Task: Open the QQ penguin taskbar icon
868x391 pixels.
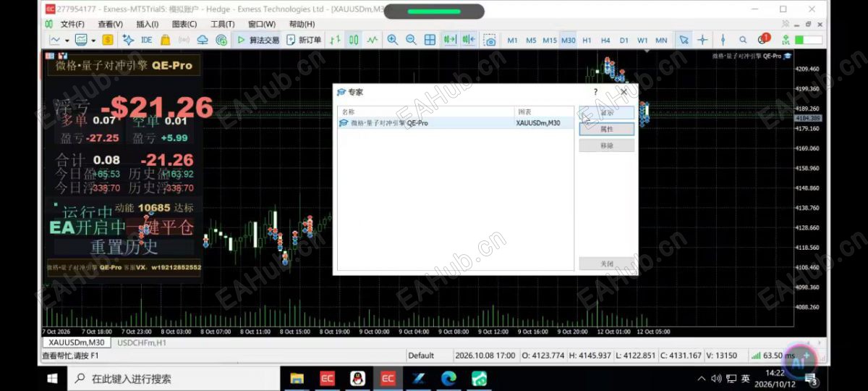Action: (x=357, y=378)
